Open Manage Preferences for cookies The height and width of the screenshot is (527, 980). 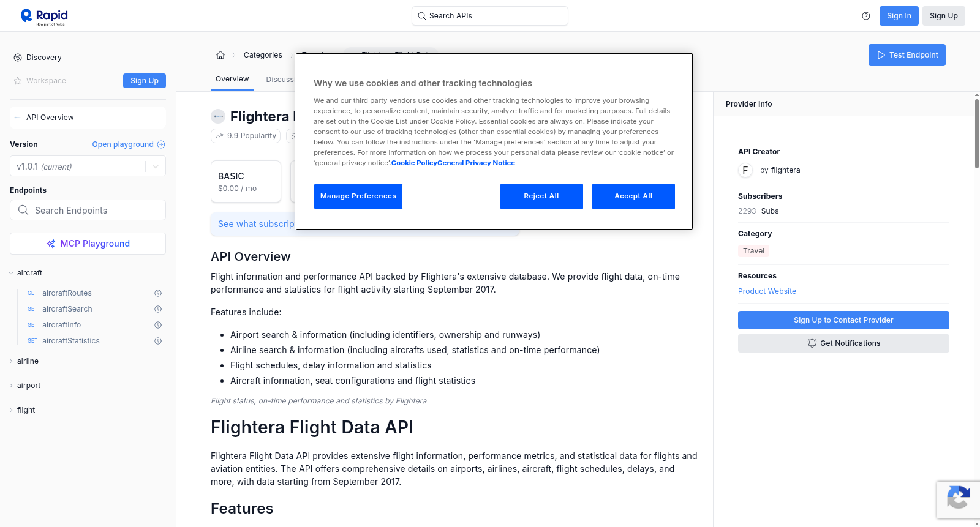tap(358, 196)
